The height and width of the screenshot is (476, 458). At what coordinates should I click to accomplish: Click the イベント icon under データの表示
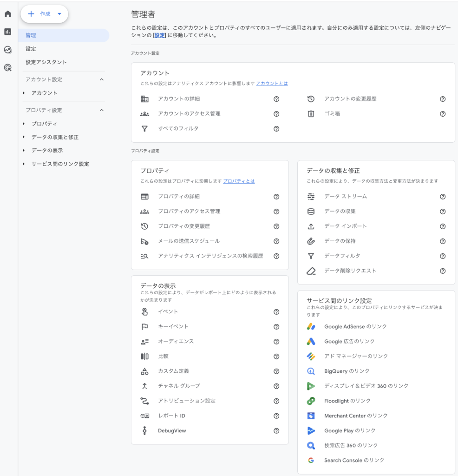[144, 311]
